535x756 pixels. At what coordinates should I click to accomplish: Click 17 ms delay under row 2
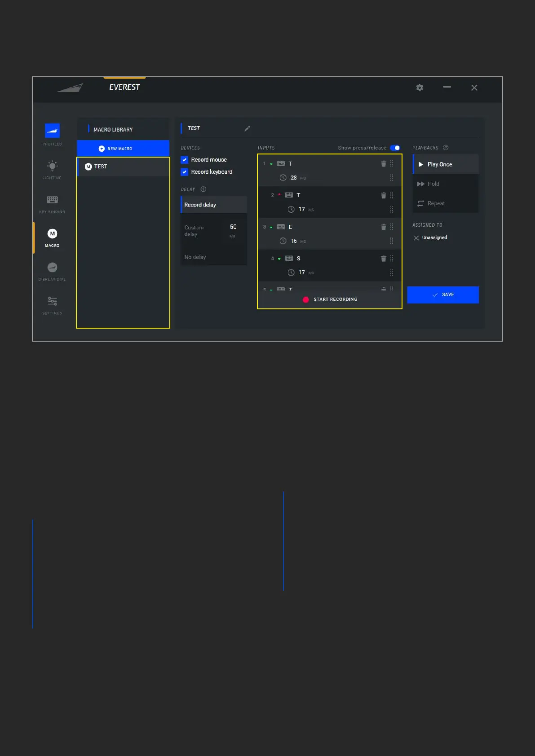301,209
